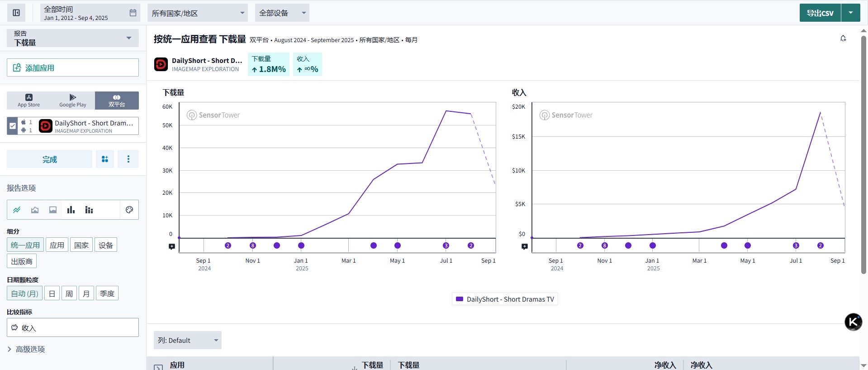
Task: Select 设备 breakdown option
Action: pos(106,245)
